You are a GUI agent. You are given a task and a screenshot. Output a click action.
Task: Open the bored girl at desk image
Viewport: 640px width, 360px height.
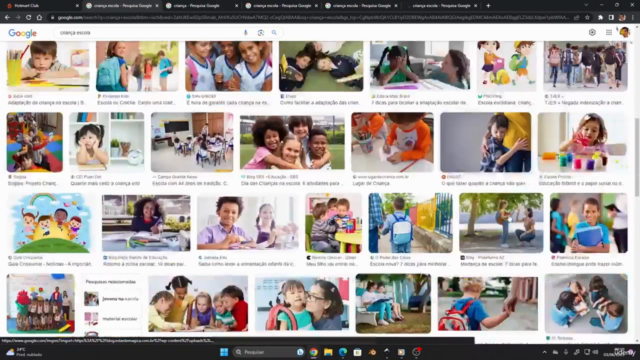[x=107, y=142]
